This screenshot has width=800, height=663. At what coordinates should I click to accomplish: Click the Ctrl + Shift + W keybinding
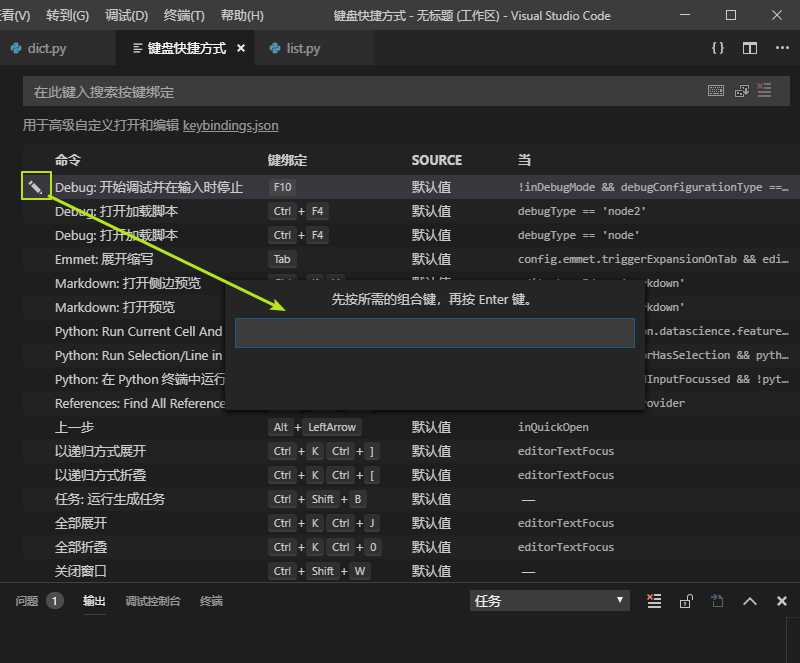319,571
